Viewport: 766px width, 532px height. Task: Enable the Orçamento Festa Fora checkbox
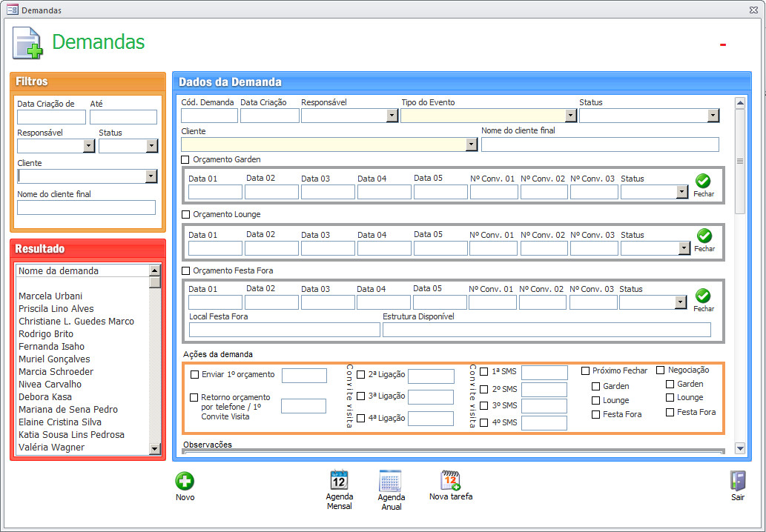(x=185, y=270)
